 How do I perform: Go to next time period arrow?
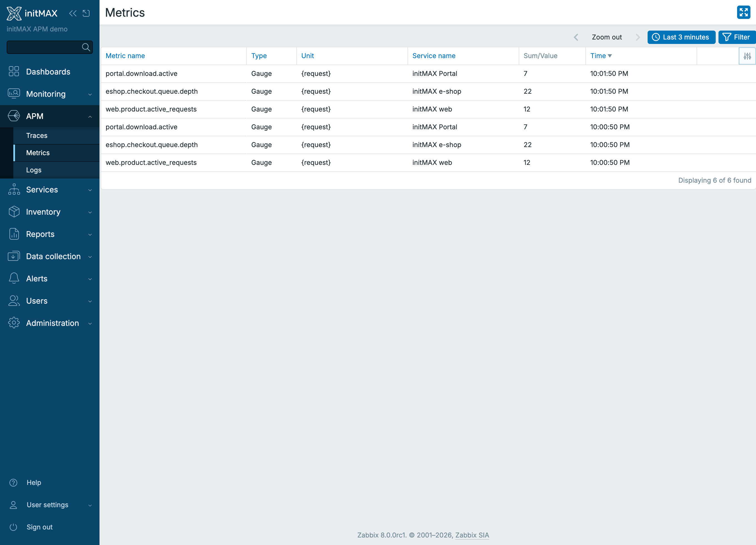[x=637, y=37]
